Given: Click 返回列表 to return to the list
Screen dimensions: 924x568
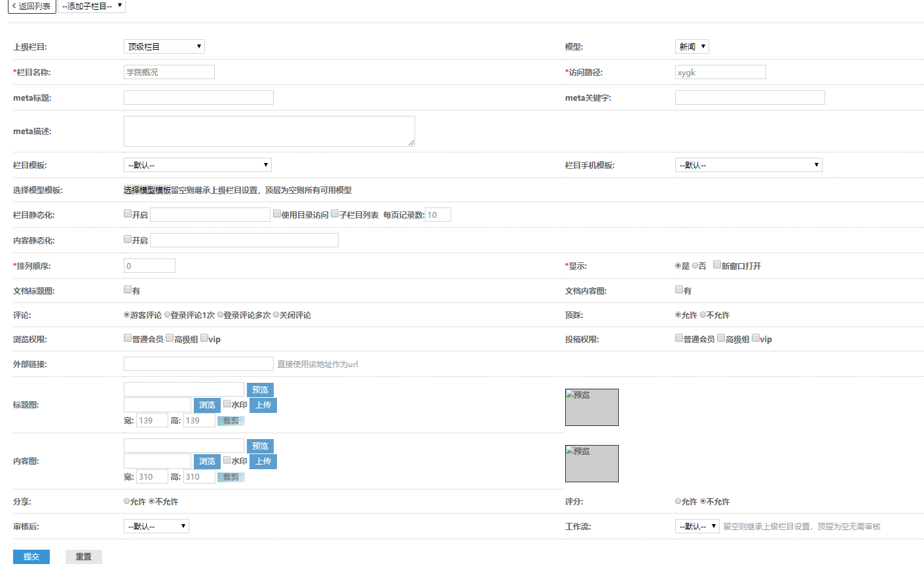Looking at the screenshot, I should click(31, 7).
